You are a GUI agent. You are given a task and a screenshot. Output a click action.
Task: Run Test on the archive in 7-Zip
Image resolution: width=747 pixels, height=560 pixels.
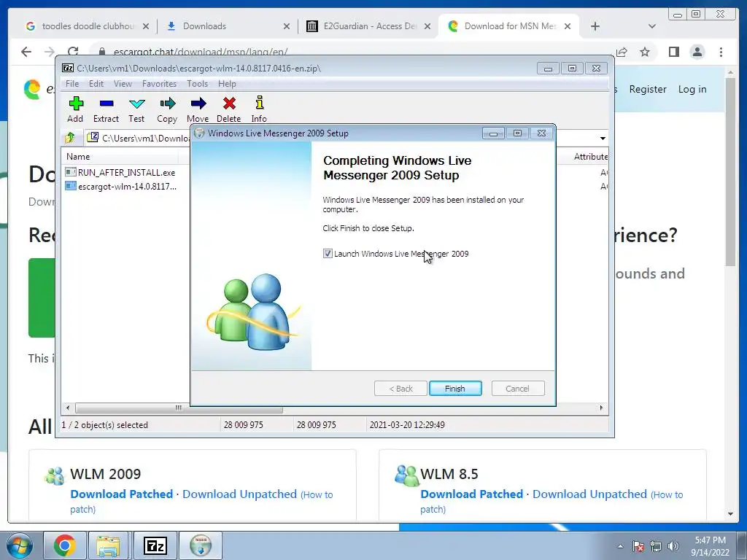(x=136, y=104)
